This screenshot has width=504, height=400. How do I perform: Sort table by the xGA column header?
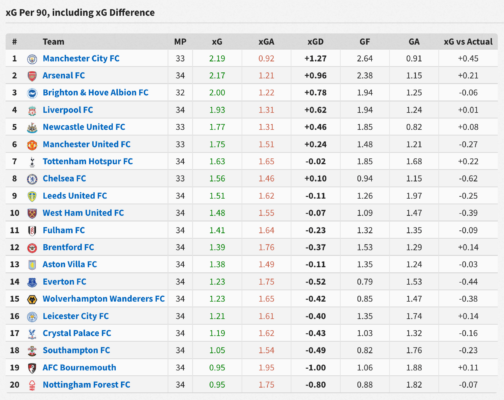click(x=266, y=42)
